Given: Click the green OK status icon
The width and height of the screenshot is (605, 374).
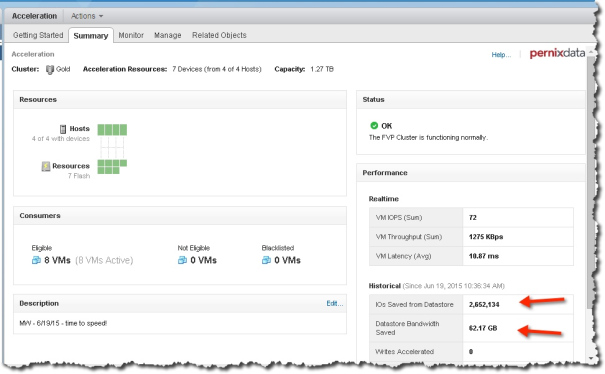Looking at the screenshot, I should 374,125.
